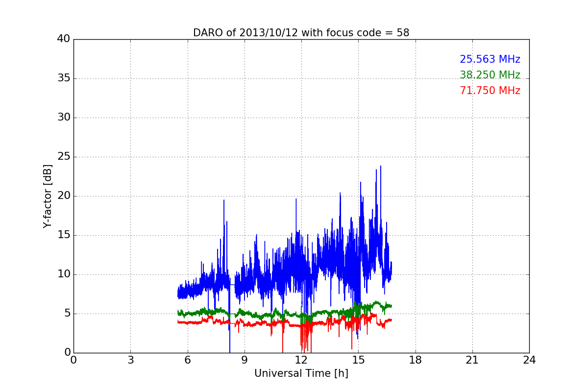Viewport: 588px width, 392px height.
Task: Click the y-axis tick label 20
Action: coord(64,196)
